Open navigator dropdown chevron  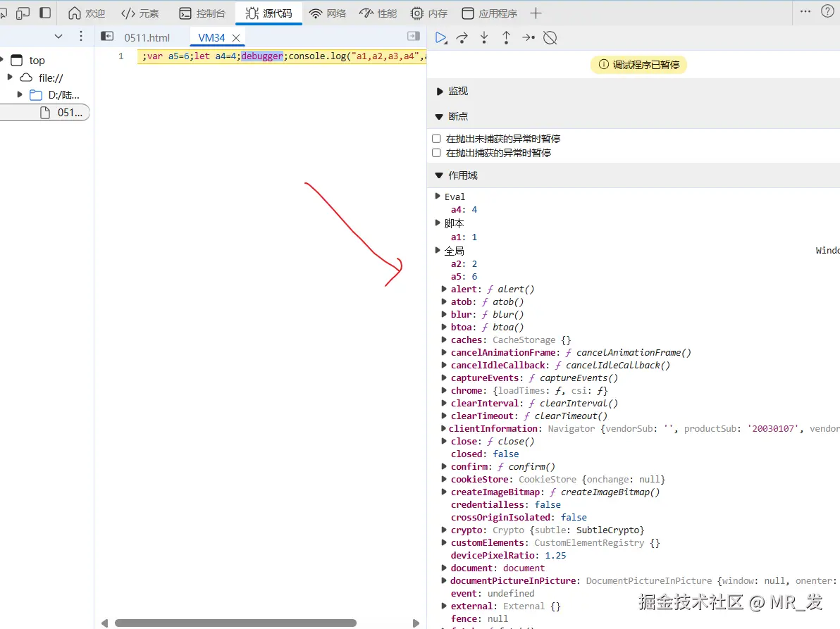click(x=58, y=37)
